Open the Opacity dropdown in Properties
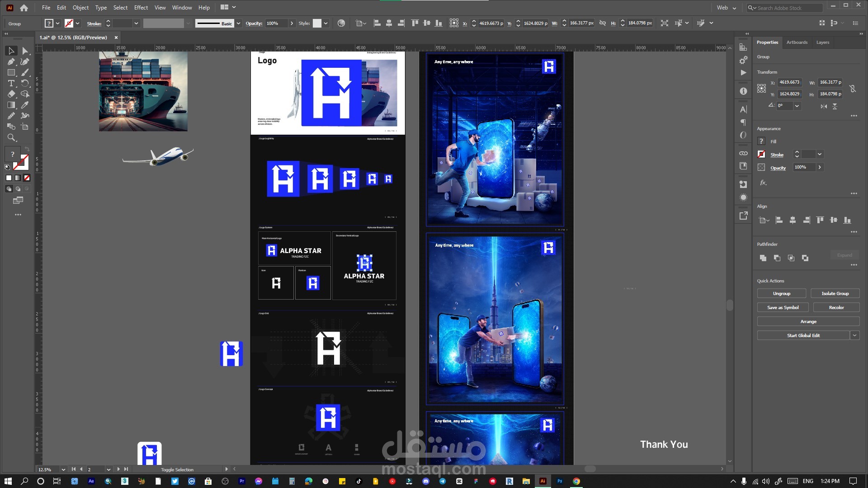The width and height of the screenshot is (868, 488). tap(820, 167)
